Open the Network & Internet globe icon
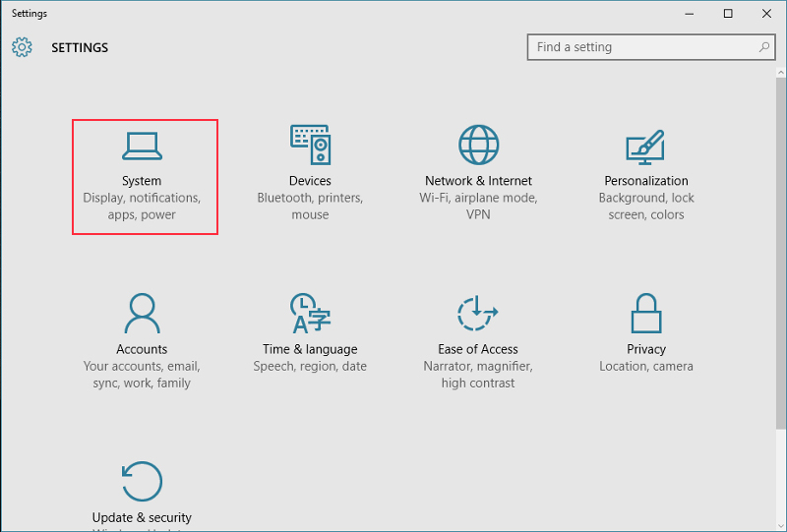 point(478,145)
